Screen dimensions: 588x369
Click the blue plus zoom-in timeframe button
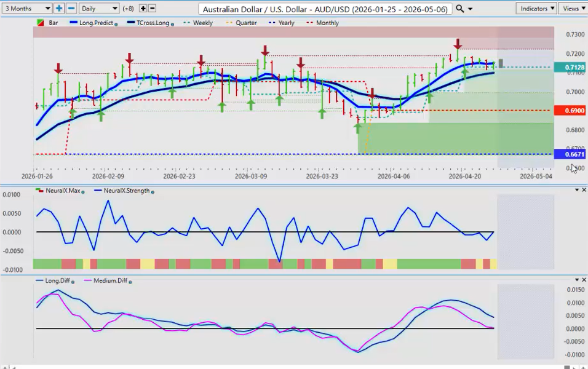point(59,9)
